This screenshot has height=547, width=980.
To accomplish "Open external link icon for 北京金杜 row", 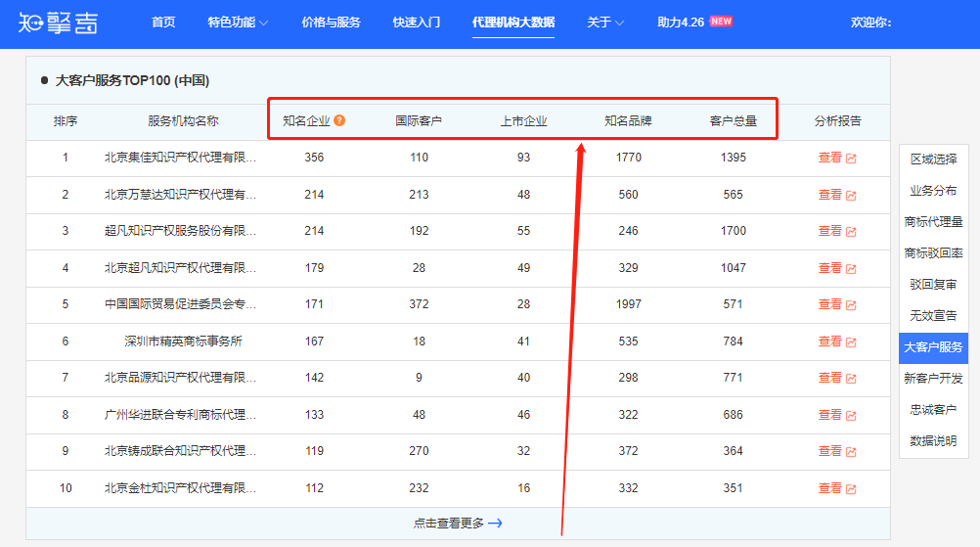I will (851, 488).
